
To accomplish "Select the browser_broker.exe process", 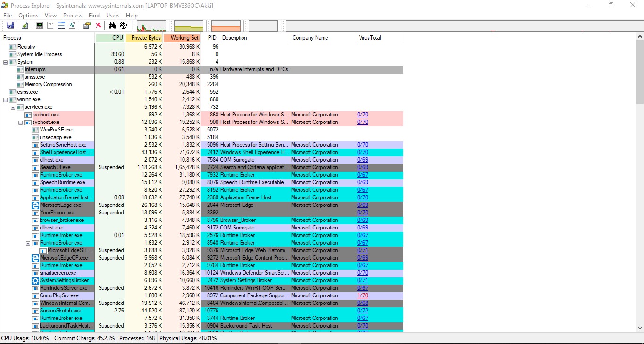I will pyautogui.click(x=62, y=220).
